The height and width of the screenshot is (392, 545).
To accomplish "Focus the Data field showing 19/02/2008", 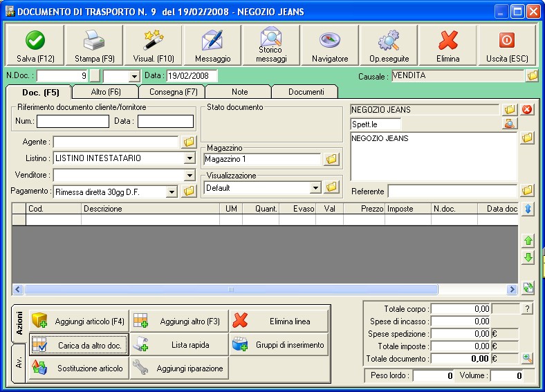I will (192, 76).
